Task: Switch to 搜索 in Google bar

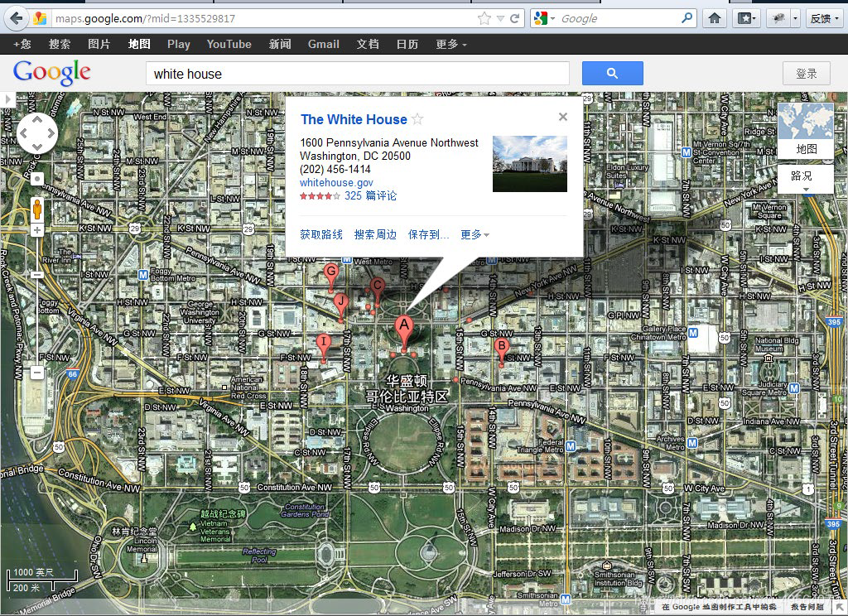Action: 60,45
